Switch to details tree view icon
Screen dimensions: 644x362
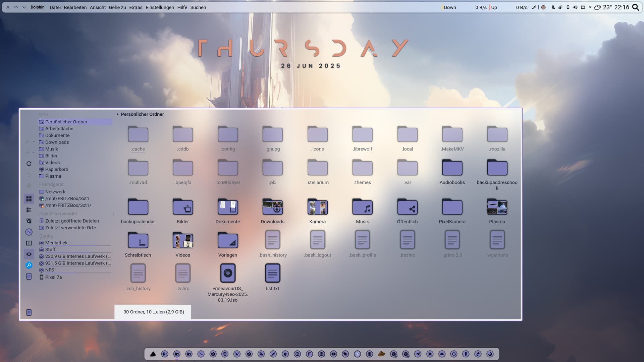pyautogui.click(x=29, y=221)
